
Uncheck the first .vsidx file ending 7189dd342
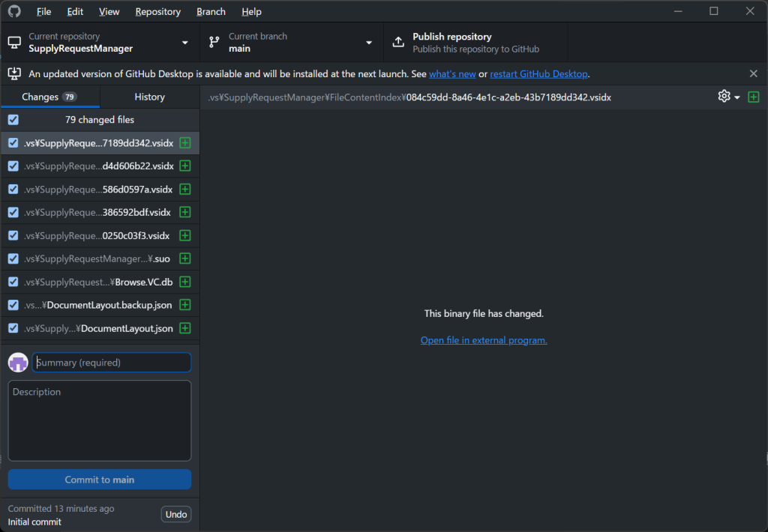(x=13, y=143)
